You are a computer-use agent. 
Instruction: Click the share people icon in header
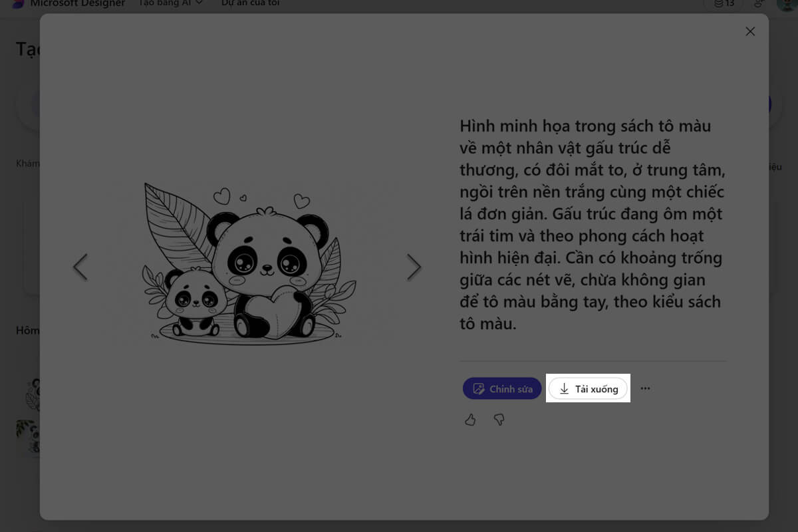759,4
